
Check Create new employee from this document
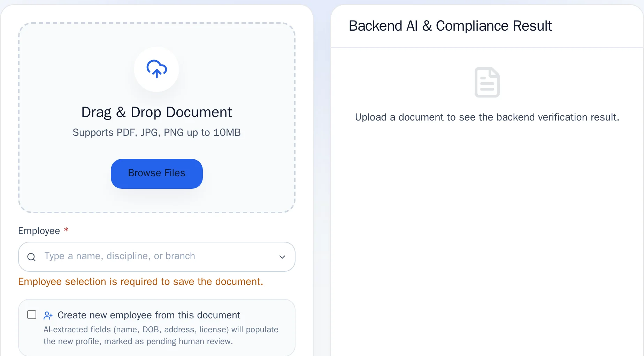[32, 315]
